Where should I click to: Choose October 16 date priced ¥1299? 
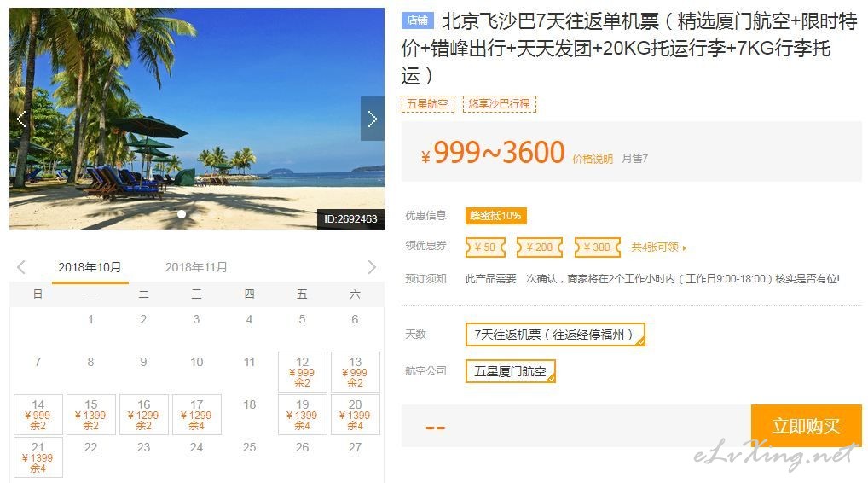[144, 415]
